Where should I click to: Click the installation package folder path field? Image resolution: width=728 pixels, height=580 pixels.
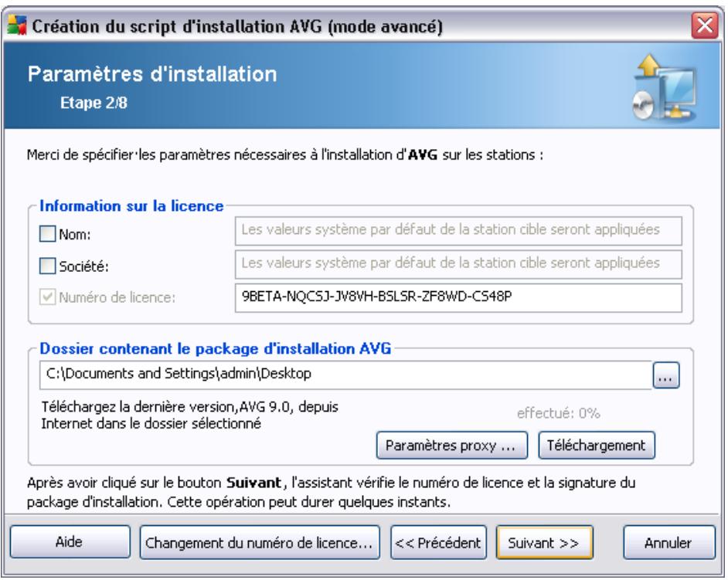coord(346,375)
